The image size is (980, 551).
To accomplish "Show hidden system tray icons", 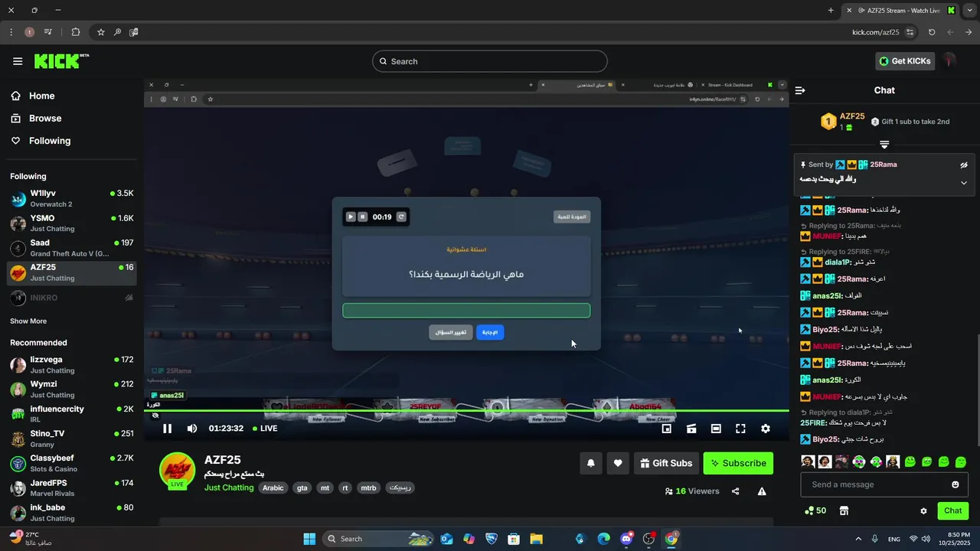I will (857, 539).
